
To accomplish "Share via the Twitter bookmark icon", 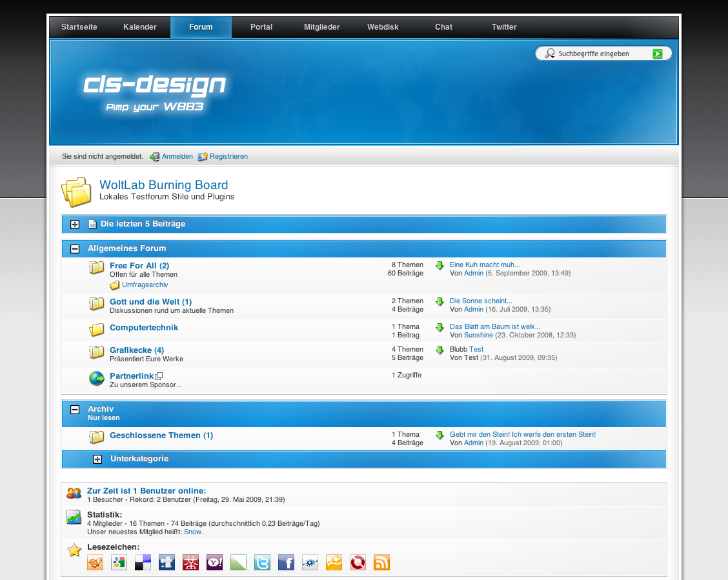I will pos(262,563).
